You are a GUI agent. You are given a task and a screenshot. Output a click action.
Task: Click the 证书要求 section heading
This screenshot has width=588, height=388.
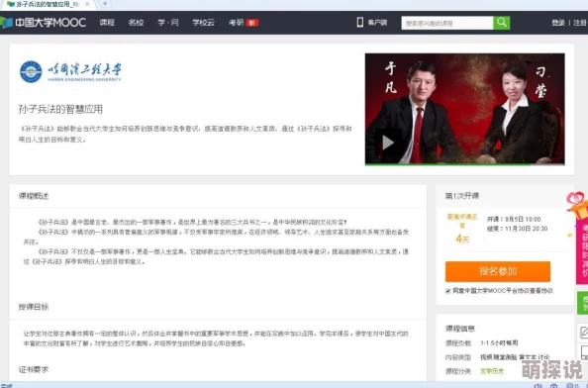(34, 369)
